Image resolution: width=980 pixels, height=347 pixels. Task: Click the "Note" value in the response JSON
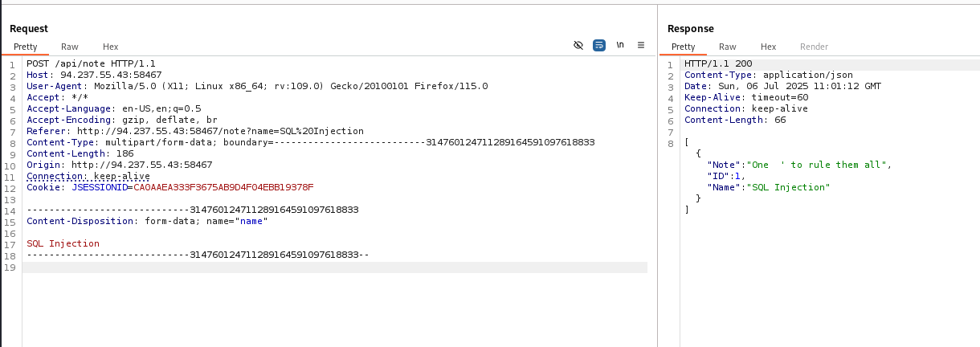[819, 165]
